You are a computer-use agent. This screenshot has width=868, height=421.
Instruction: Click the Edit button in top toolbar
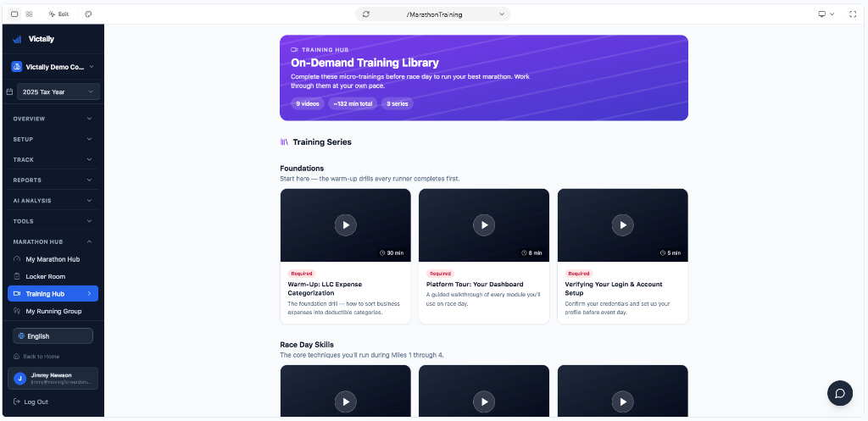58,14
